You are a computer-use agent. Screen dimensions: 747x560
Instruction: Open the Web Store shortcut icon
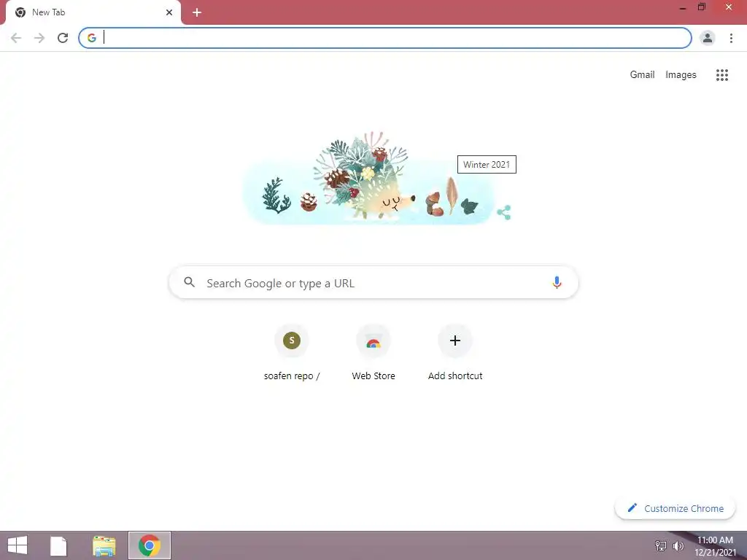(373, 341)
